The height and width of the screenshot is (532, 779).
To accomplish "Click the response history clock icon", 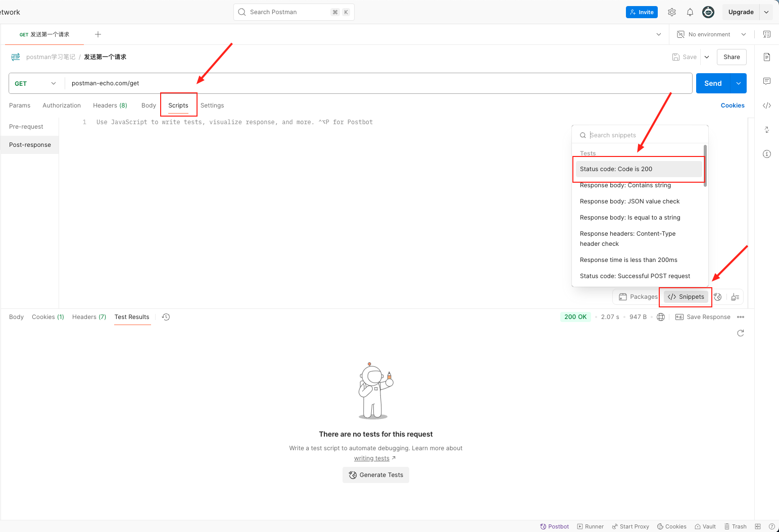I will 166,317.
